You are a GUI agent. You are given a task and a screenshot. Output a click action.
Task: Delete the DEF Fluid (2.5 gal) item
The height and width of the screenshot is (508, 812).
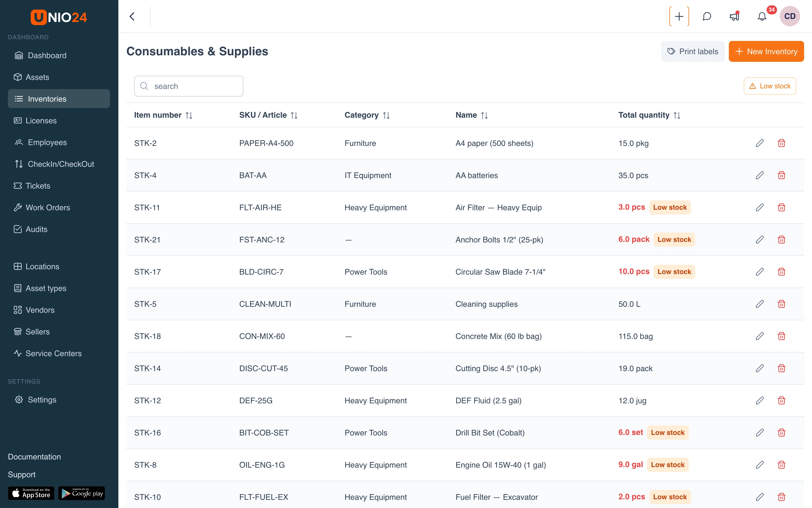click(782, 400)
